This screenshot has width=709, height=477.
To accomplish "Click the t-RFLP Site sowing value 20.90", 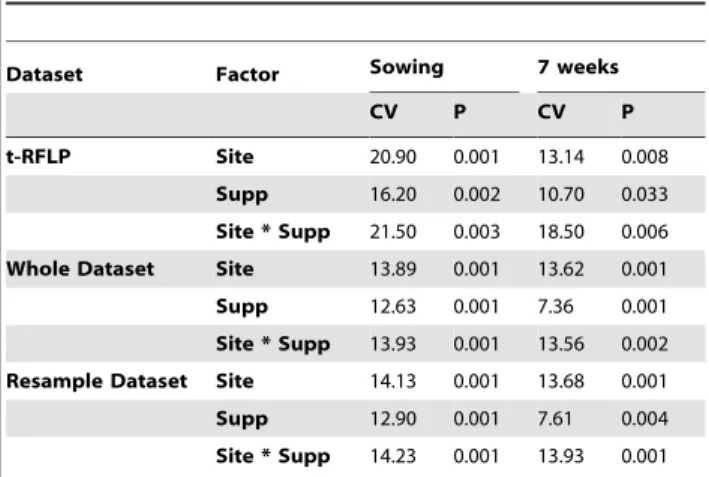I will 393,157.
